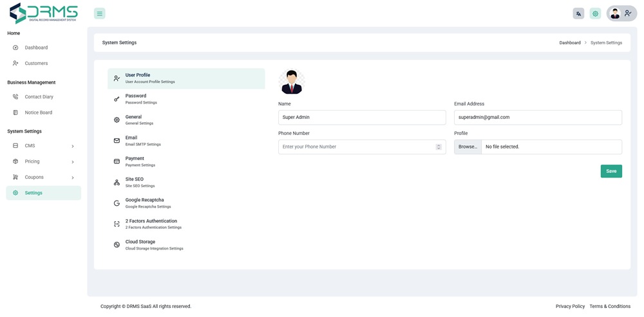Open the language translation icon

click(578, 14)
